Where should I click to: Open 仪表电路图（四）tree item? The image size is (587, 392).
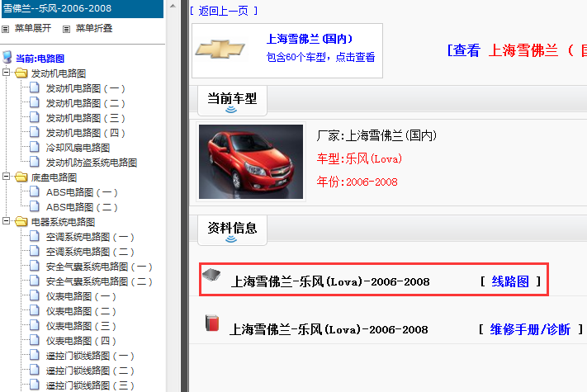tap(81, 341)
